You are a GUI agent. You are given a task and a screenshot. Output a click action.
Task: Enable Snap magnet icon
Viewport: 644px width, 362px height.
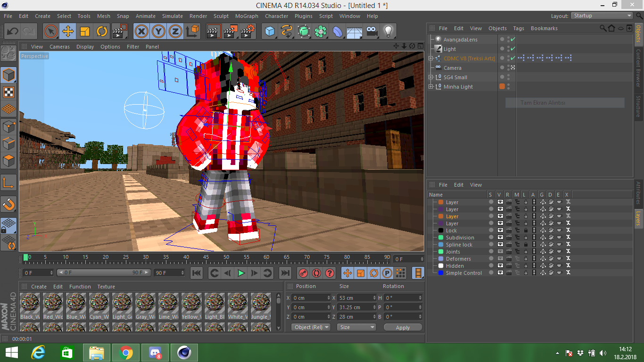[9, 204]
